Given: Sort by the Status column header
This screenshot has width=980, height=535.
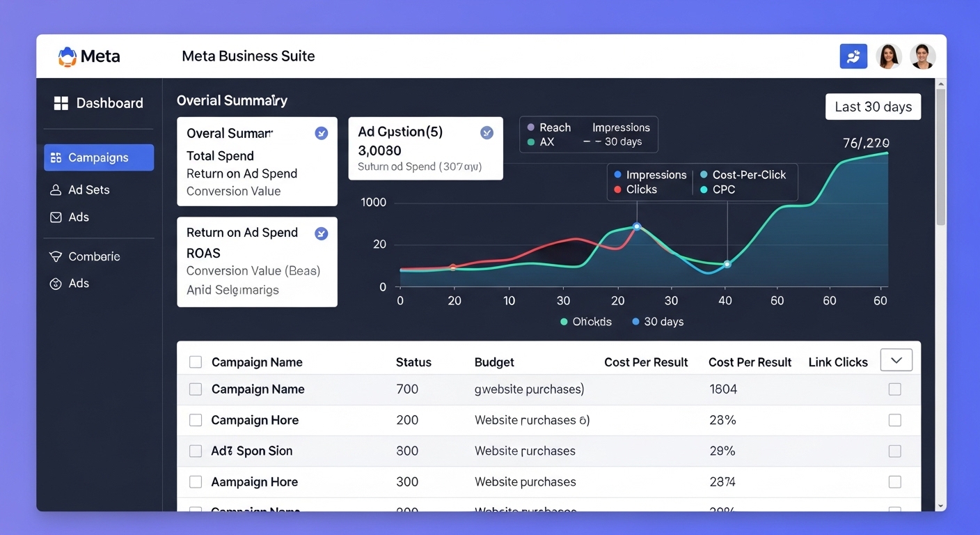Looking at the screenshot, I should 413,362.
